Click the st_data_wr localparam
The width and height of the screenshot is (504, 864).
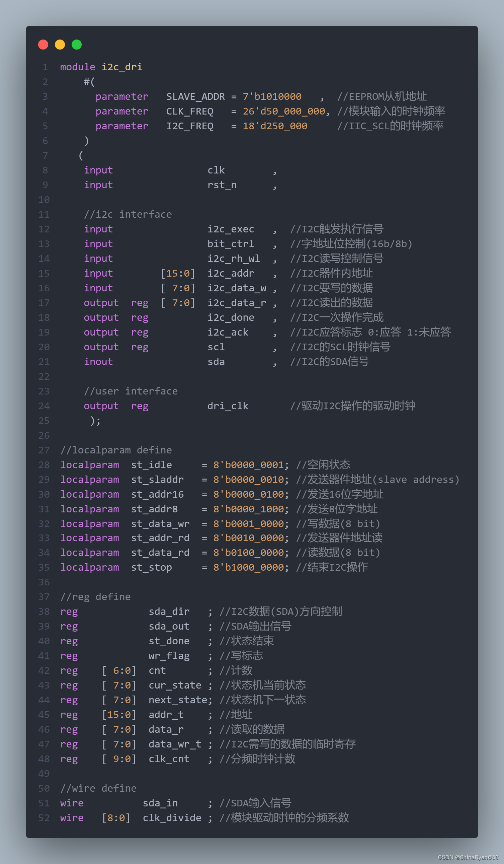(x=160, y=524)
